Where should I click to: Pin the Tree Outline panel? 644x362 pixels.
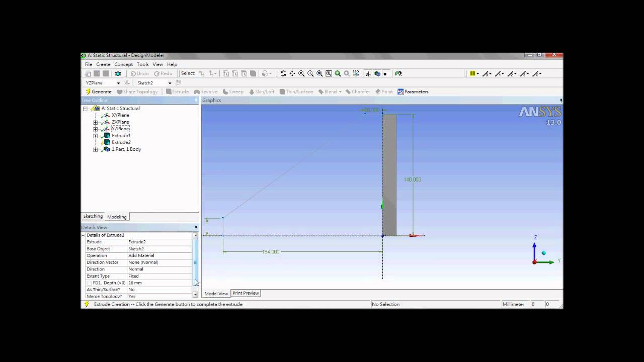[x=196, y=101]
